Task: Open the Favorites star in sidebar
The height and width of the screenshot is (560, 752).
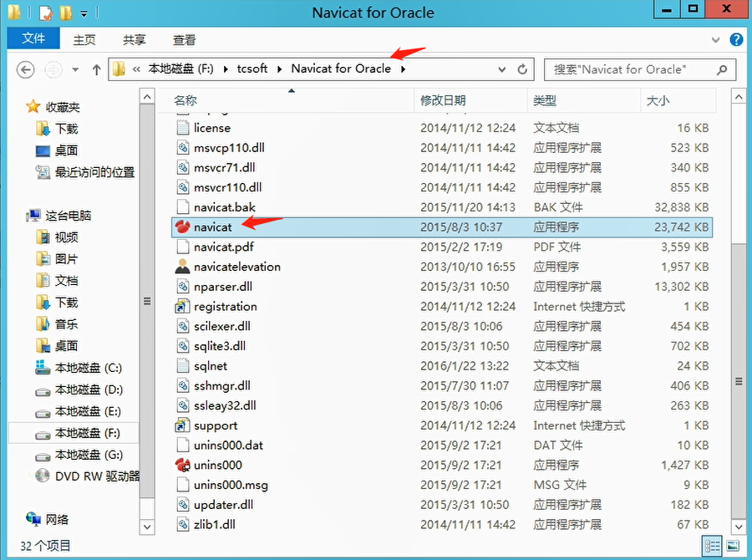Action: point(33,106)
